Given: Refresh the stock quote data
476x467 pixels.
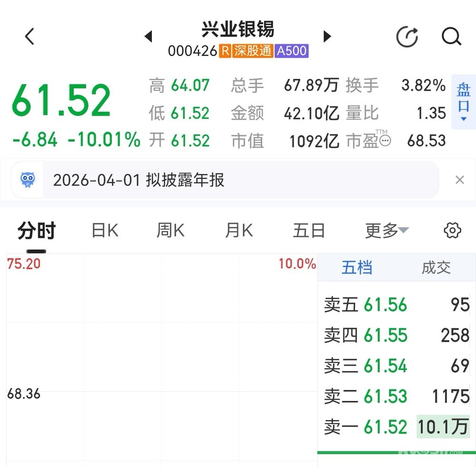Looking at the screenshot, I should pos(407,37).
